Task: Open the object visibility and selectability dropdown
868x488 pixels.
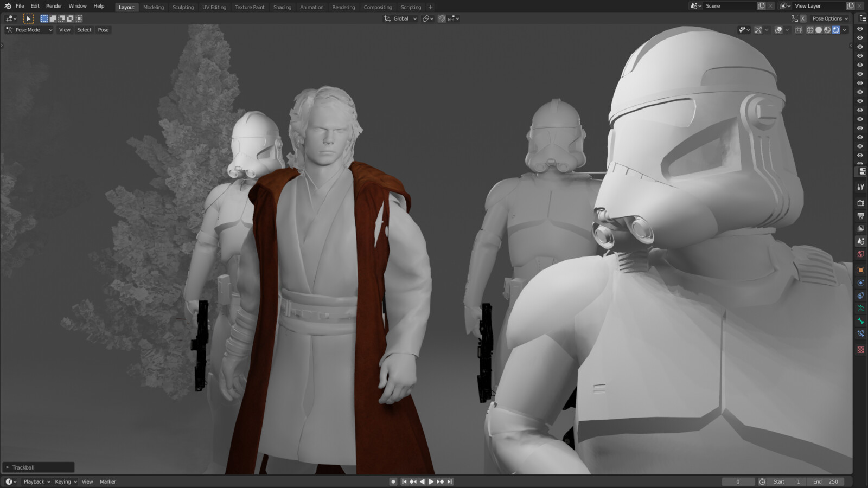Action: point(744,30)
